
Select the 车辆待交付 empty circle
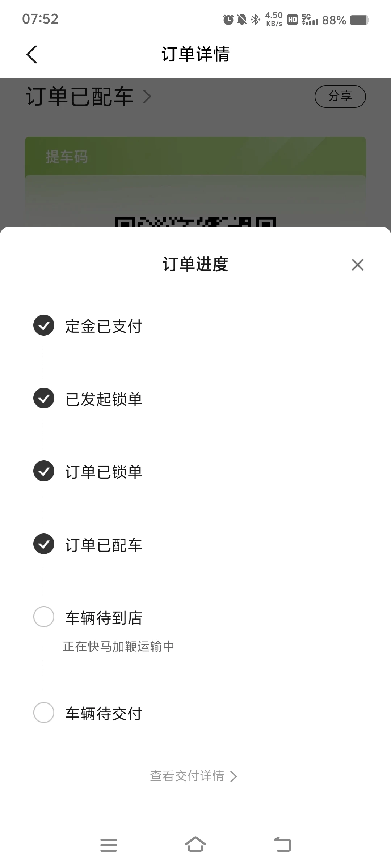click(44, 712)
